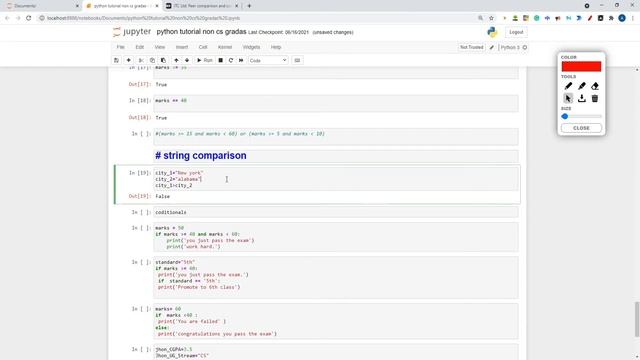Click the Out[19] False output
640x360 pixels.
pyautogui.click(x=162, y=196)
